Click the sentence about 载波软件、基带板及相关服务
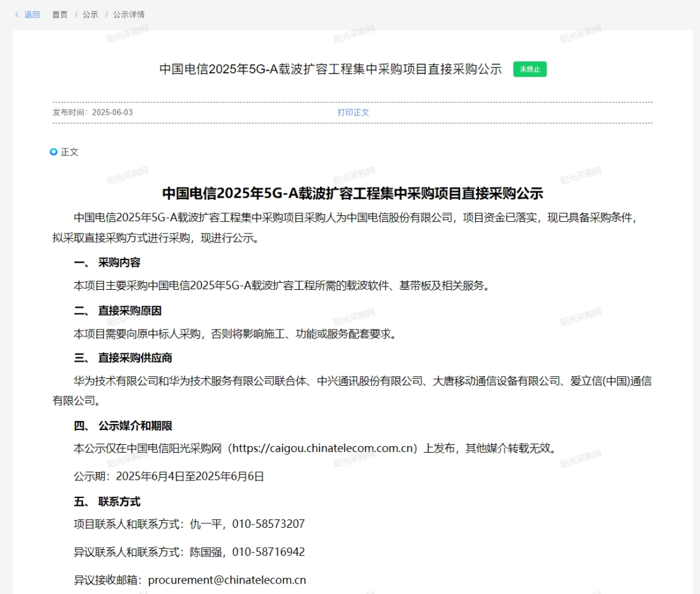700x594 pixels. coord(282,286)
